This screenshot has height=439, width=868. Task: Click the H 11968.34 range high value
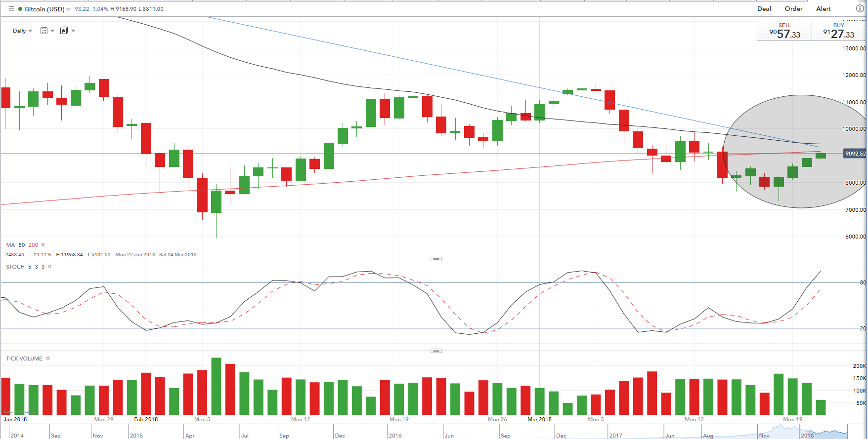click(70, 255)
